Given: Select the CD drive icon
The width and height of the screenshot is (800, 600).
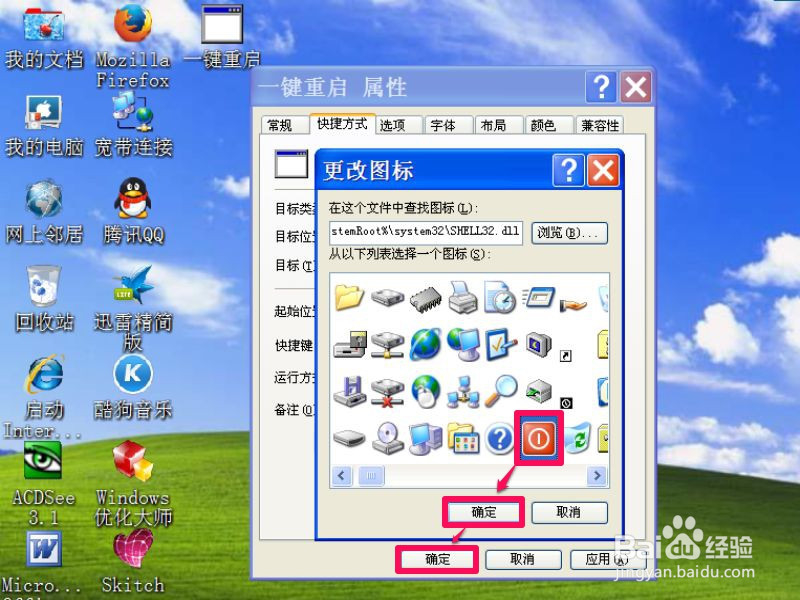Looking at the screenshot, I should pos(387,438).
